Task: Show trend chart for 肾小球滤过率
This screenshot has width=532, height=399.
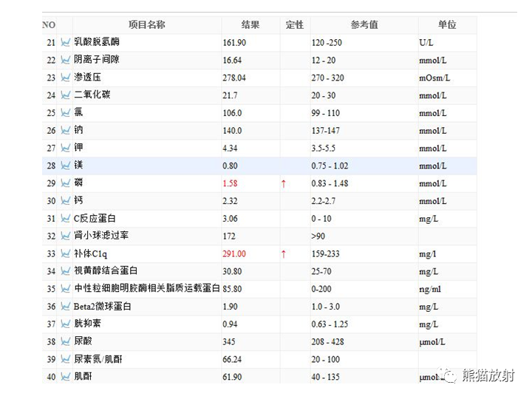Action: point(65,236)
